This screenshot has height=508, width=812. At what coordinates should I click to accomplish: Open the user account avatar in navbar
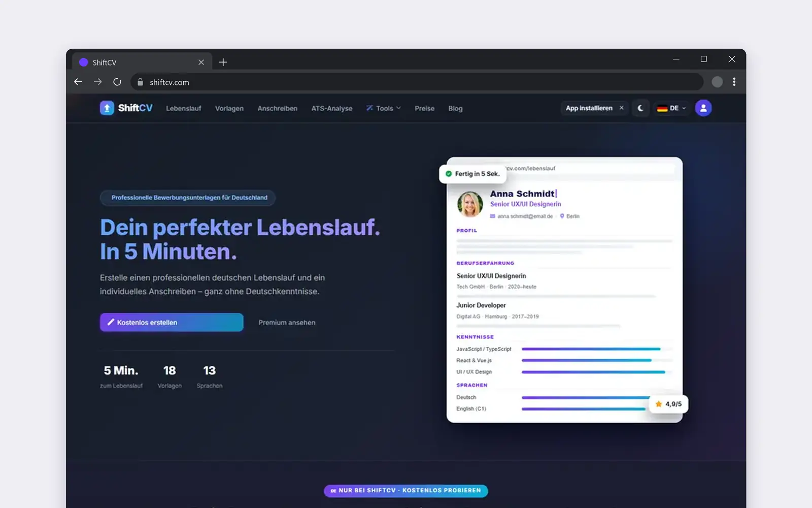point(703,108)
